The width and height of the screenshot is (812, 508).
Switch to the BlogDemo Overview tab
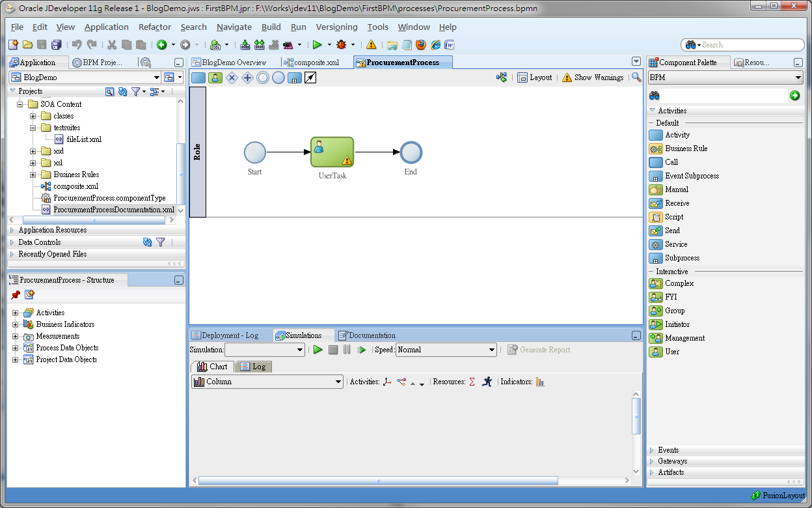point(229,63)
